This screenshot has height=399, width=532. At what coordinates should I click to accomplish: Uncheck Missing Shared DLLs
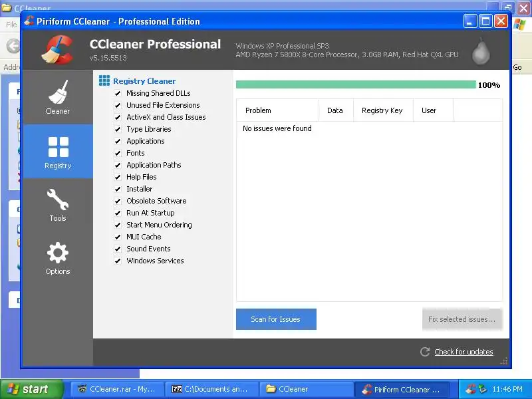coord(118,93)
